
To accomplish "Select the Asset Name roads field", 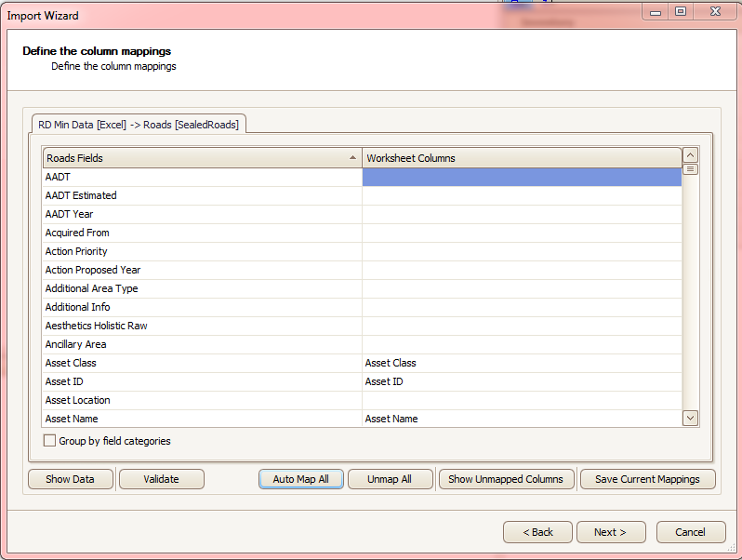I will [x=203, y=419].
